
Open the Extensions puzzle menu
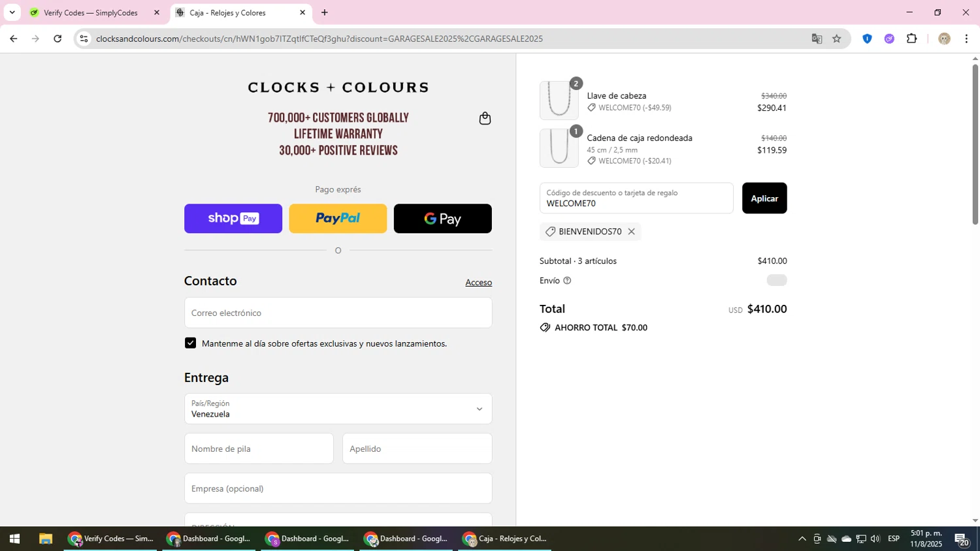[912, 39]
